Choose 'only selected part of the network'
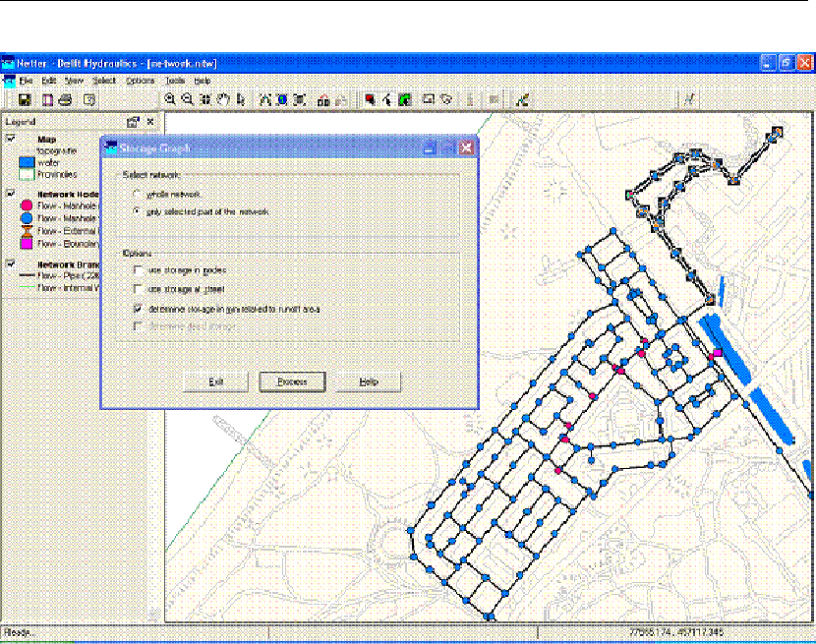Screen dimensions: 816x644 click(x=137, y=211)
